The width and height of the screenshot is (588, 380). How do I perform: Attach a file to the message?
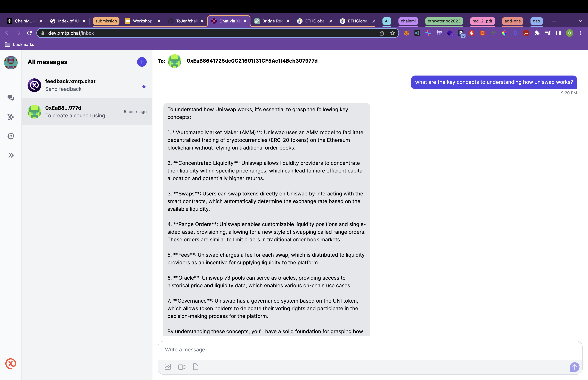click(x=196, y=367)
